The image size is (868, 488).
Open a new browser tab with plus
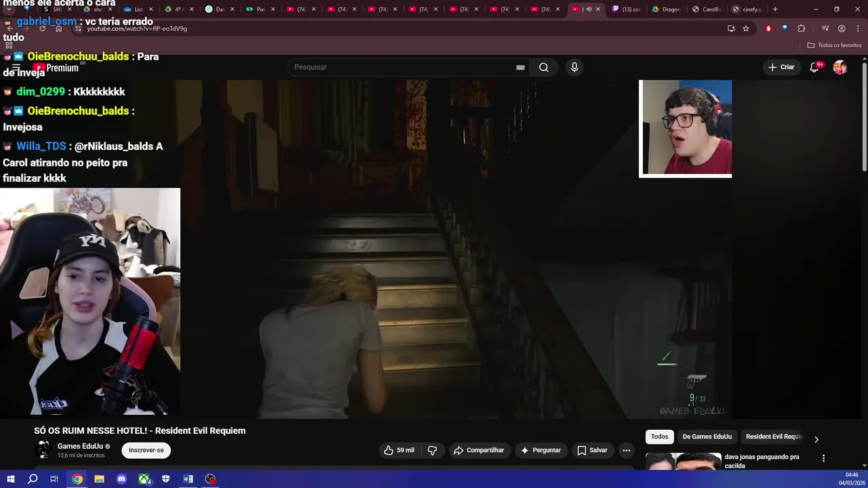point(775,9)
